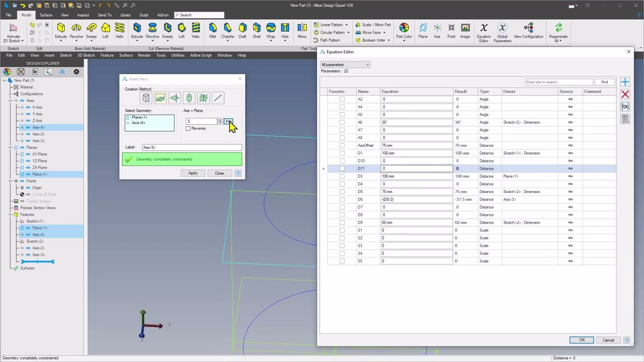Image resolution: width=644 pixels, height=362 pixels.
Task: Click the Save icon in quick access toolbar
Action: pos(14,5)
